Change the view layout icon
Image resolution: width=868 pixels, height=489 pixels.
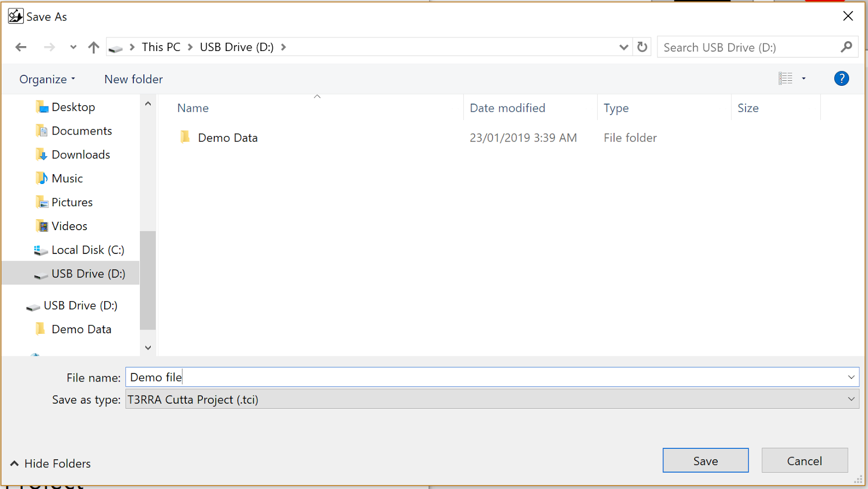click(x=786, y=79)
